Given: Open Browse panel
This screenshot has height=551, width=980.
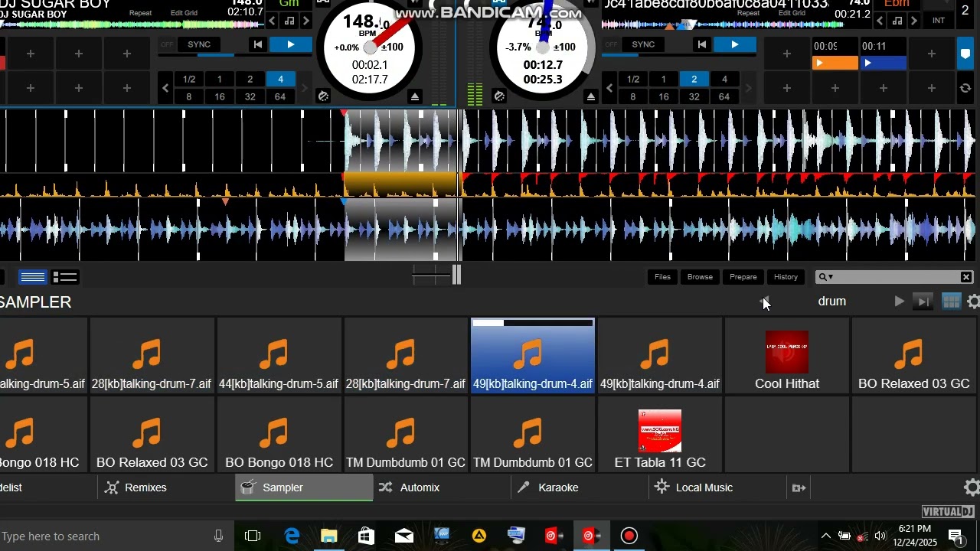Looking at the screenshot, I should [x=700, y=277].
